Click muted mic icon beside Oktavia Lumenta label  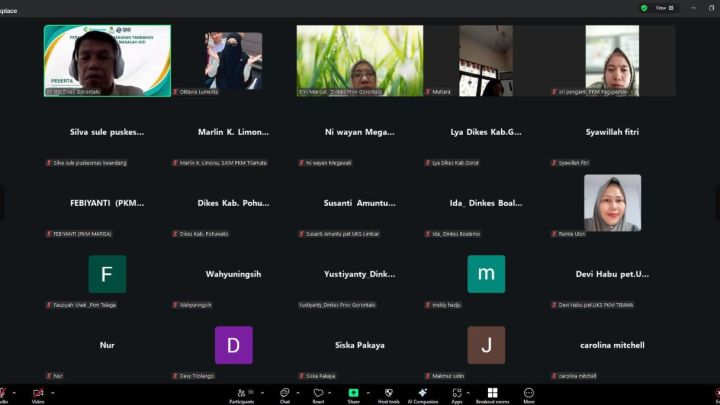pos(175,92)
